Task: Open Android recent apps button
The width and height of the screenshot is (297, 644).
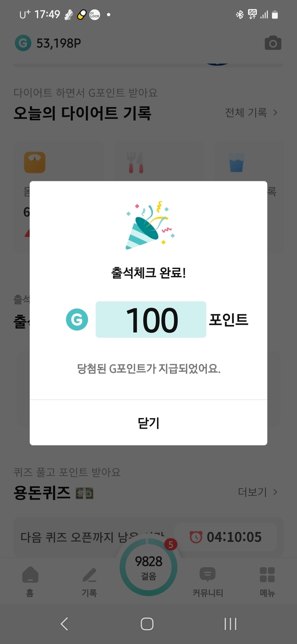Action: tap(230, 624)
